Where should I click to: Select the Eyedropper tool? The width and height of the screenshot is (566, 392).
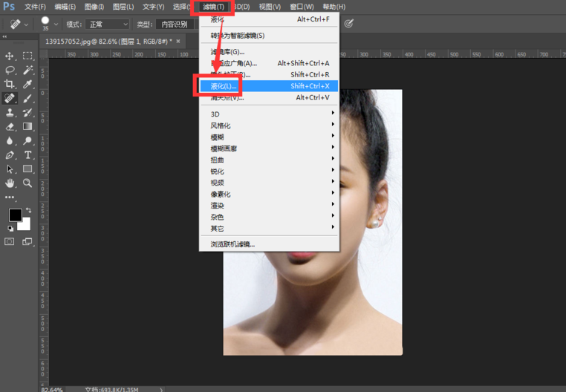coord(27,84)
